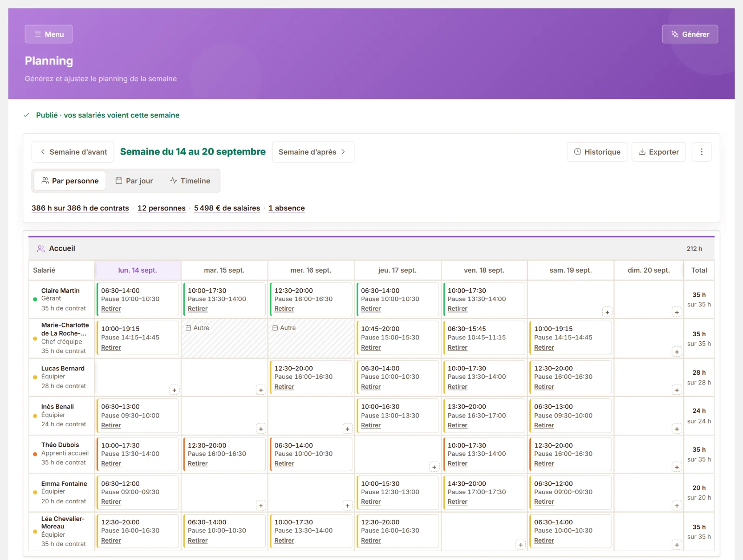Click the lun. 14 sept. column header
Viewport: 743px width, 560px height.
tap(137, 270)
